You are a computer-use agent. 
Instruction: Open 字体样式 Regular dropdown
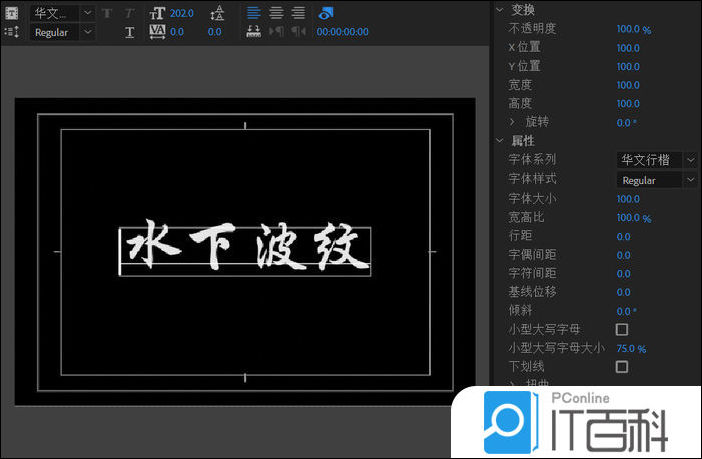656,180
